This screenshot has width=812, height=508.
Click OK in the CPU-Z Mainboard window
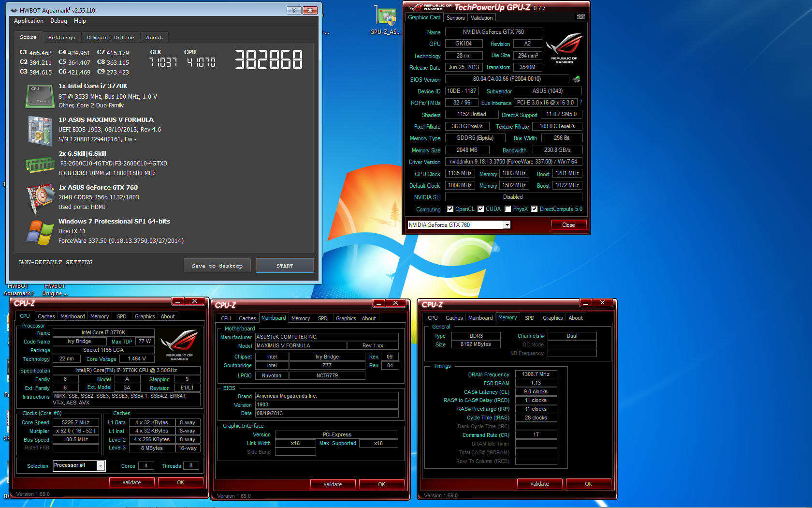pos(381,484)
